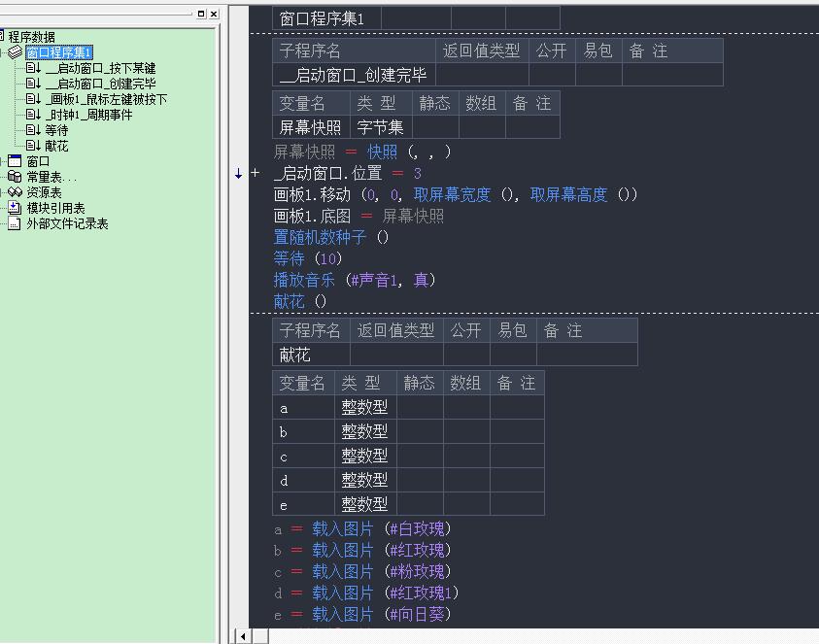Click the 数组 cell for variable a
This screenshot has width=819, height=644.
(466, 408)
